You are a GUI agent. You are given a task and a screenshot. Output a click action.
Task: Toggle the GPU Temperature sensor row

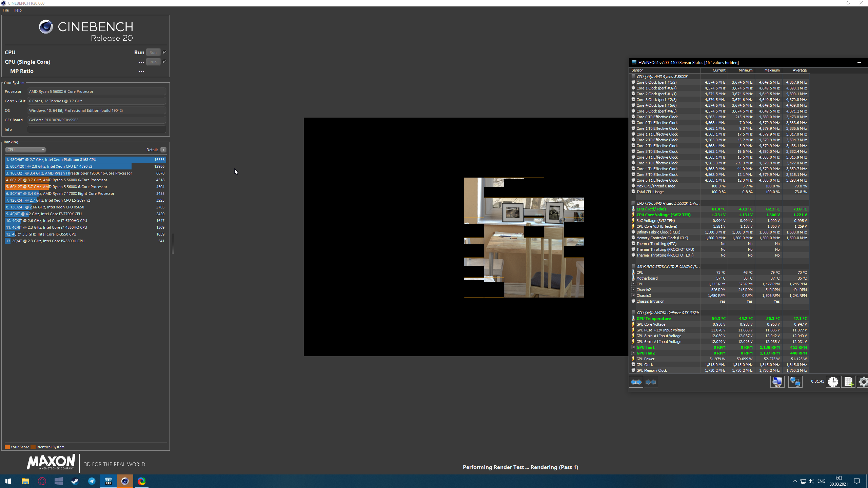[653, 319]
